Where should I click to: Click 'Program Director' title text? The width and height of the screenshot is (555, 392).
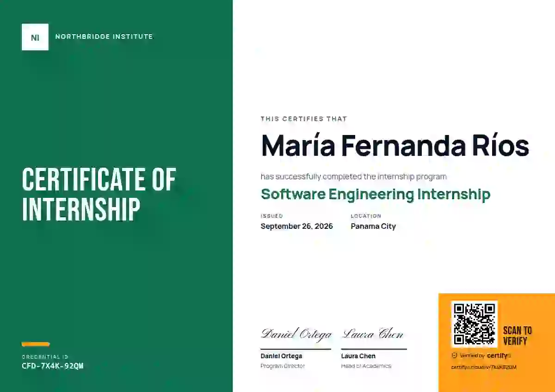(283, 366)
